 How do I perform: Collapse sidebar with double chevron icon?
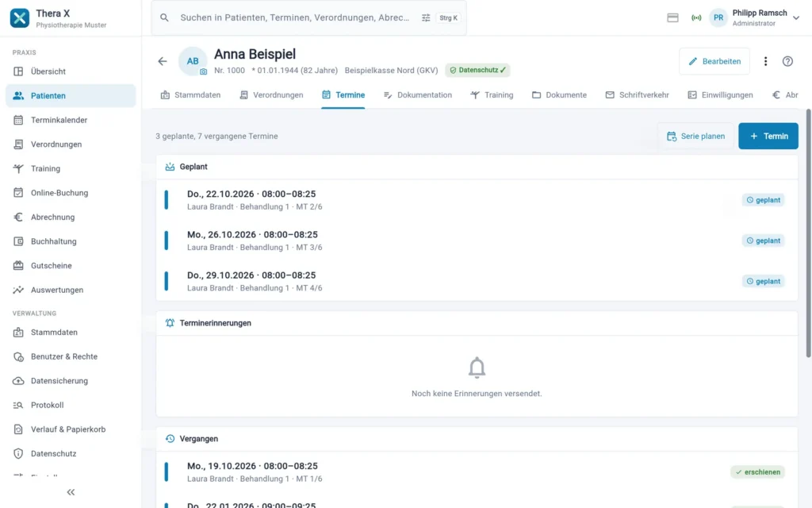click(x=71, y=492)
